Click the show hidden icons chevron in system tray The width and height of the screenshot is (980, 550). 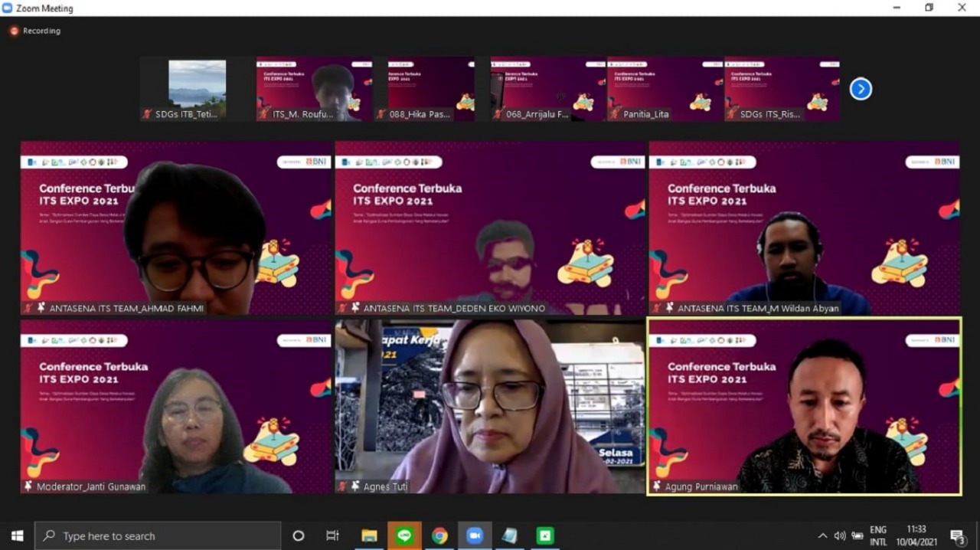click(822, 535)
